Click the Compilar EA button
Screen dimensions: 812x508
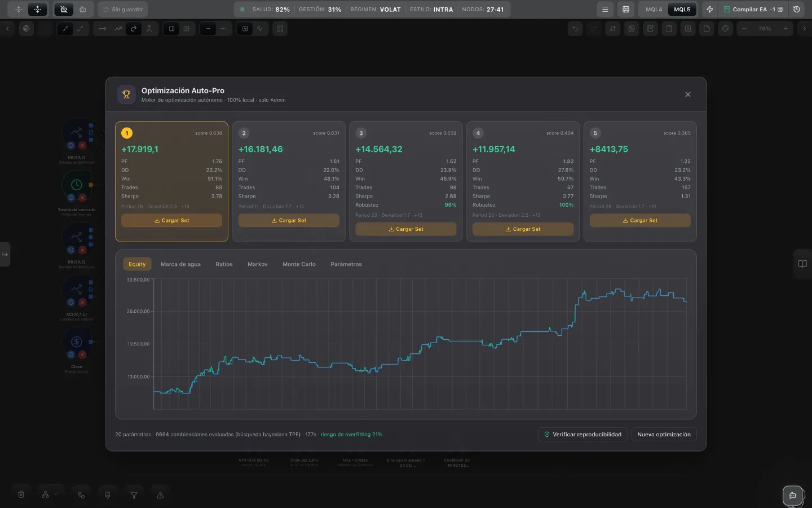coord(753,10)
